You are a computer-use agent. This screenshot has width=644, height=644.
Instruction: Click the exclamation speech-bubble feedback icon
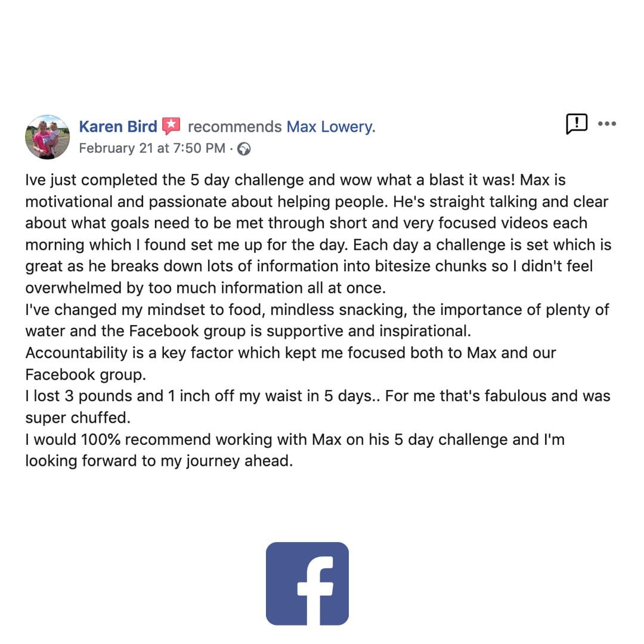[x=577, y=123]
